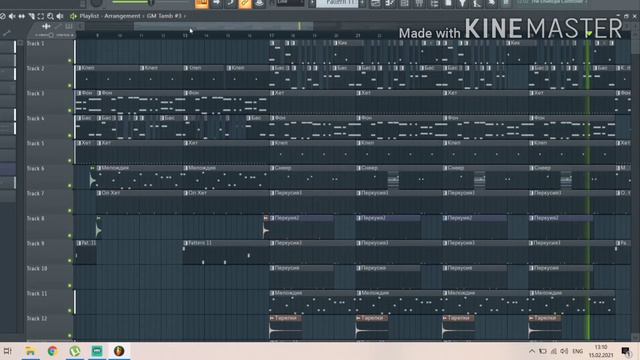640x360 pixels.
Task: Open clip menu of Pattern 11 on Track 9
Action: point(186,243)
